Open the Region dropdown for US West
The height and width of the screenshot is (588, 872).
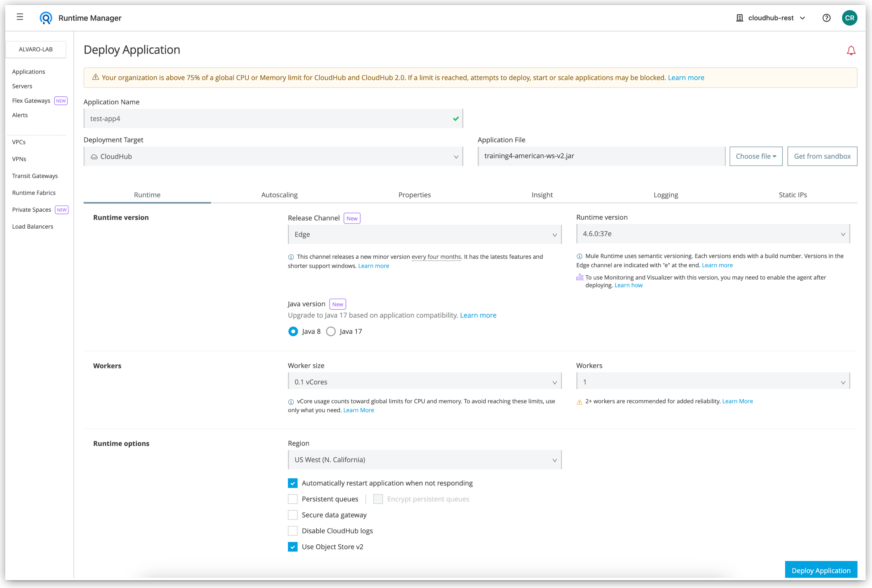point(424,459)
